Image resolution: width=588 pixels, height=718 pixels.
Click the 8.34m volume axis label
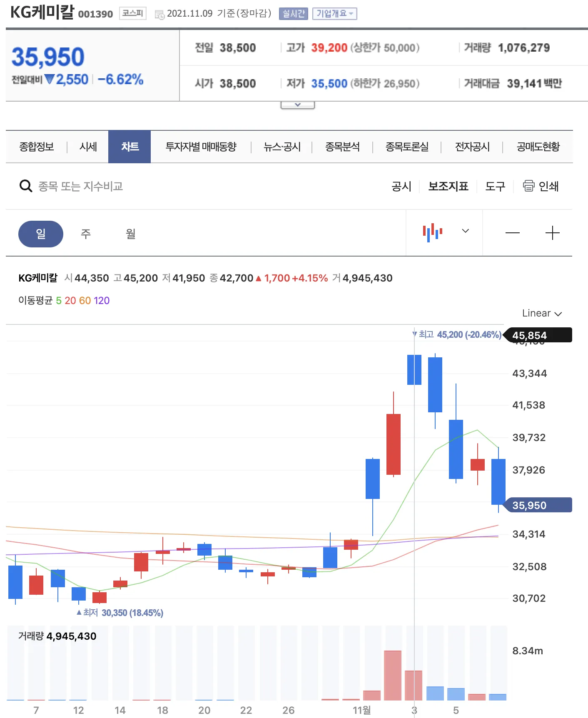(x=528, y=651)
